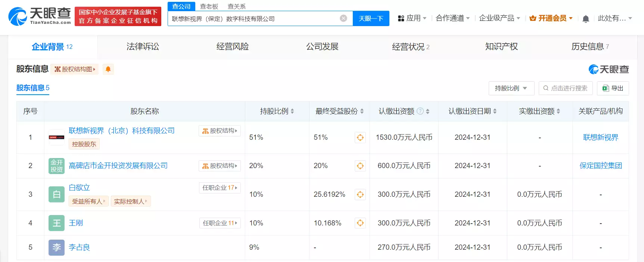Screen dimensions: 644x262
Task: Sort table by 持股比例 column arrows
Action: tap(292, 111)
